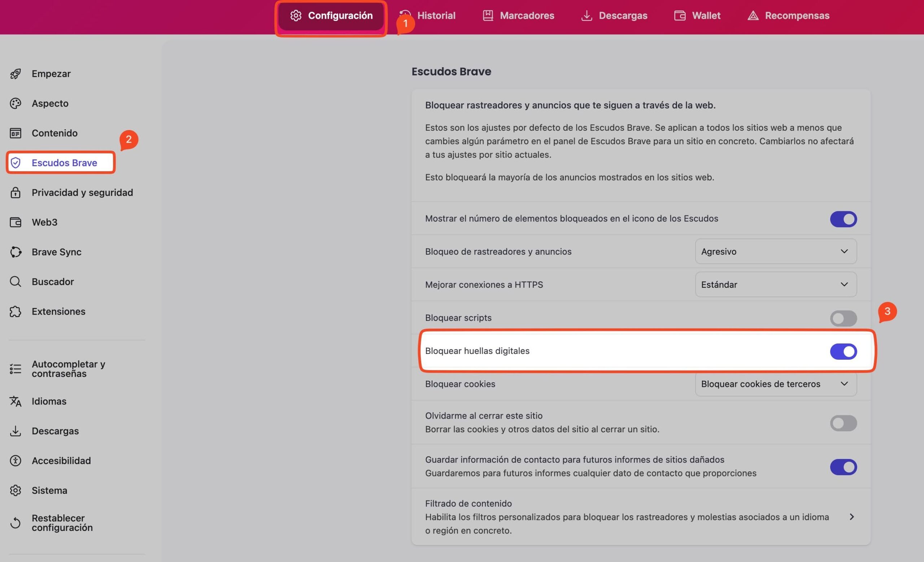Click the Configuración gear icon
Screen dimensions: 924x562
point(296,16)
